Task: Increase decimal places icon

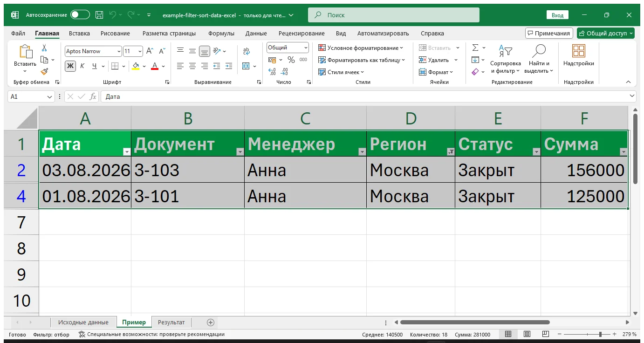Action: coord(273,72)
